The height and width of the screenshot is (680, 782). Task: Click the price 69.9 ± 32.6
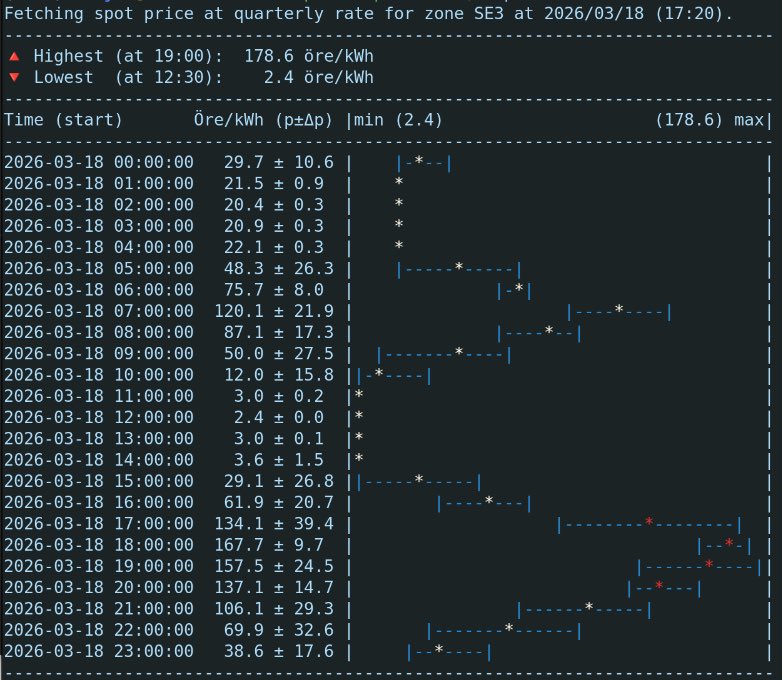[x=279, y=630]
